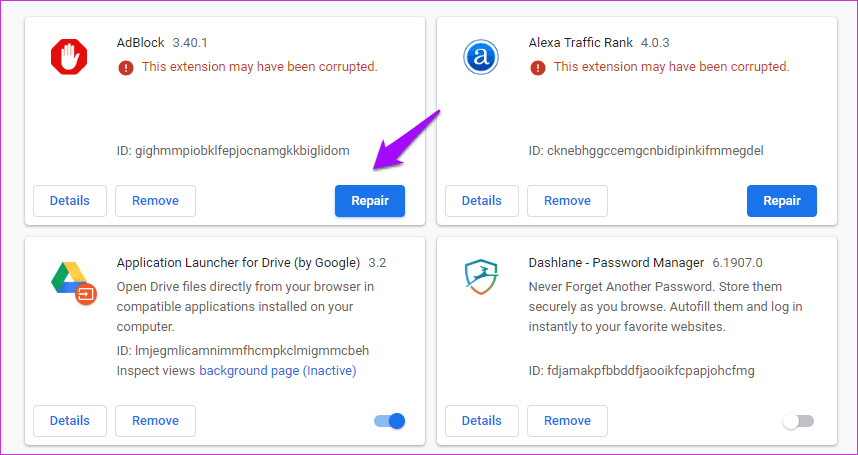Open Details for Application Launcher for Drive

coord(69,421)
